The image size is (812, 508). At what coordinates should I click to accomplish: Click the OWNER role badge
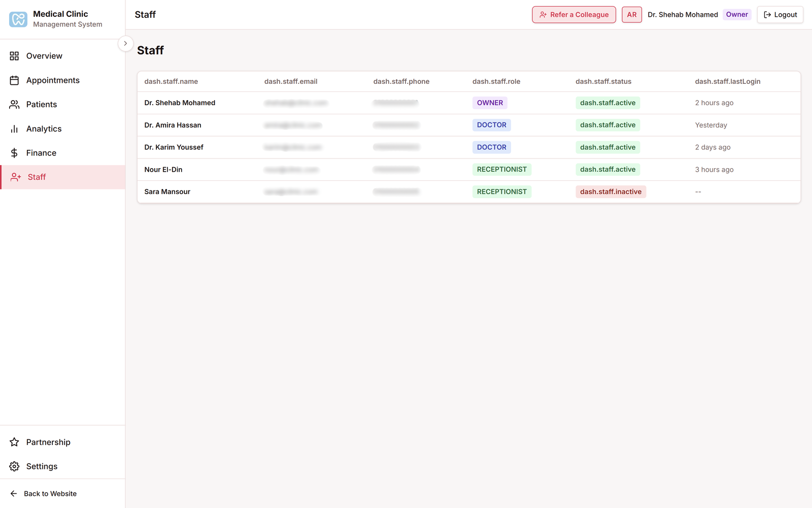490,103
